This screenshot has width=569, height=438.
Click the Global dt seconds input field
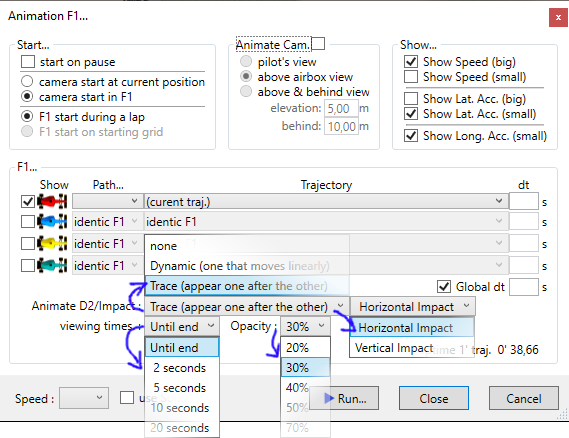tap(524, 287)
